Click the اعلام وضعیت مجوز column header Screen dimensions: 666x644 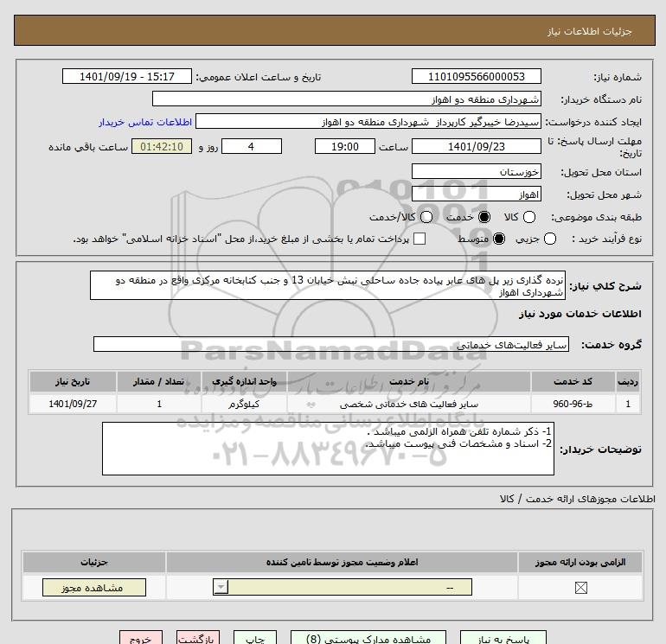[342, 562]
